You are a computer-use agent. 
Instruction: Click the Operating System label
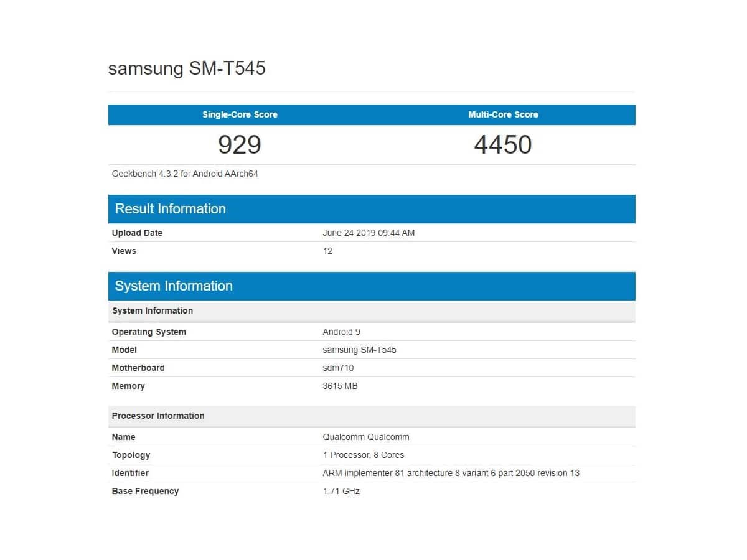tap(149, 332)
